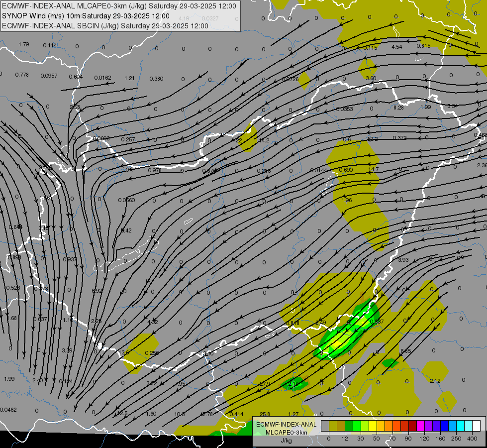Click the 0.978 value on the map
This screenshot has height=448, width=487.
(x=155, y=170)
